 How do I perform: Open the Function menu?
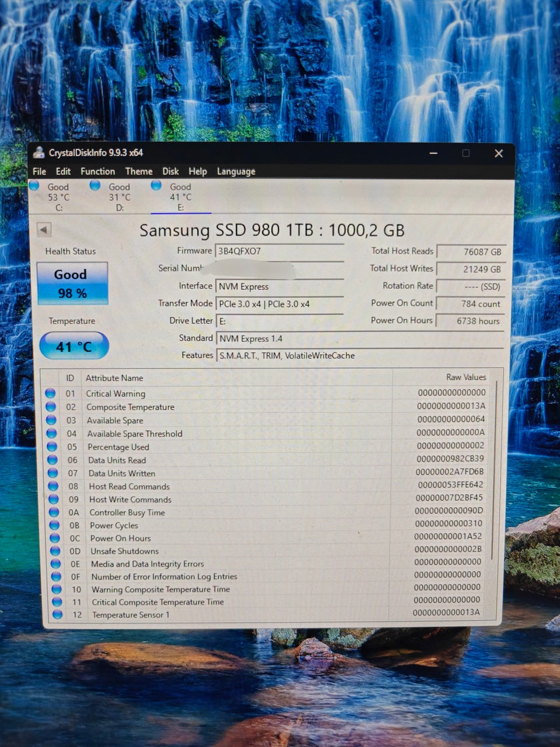[97, 172]
